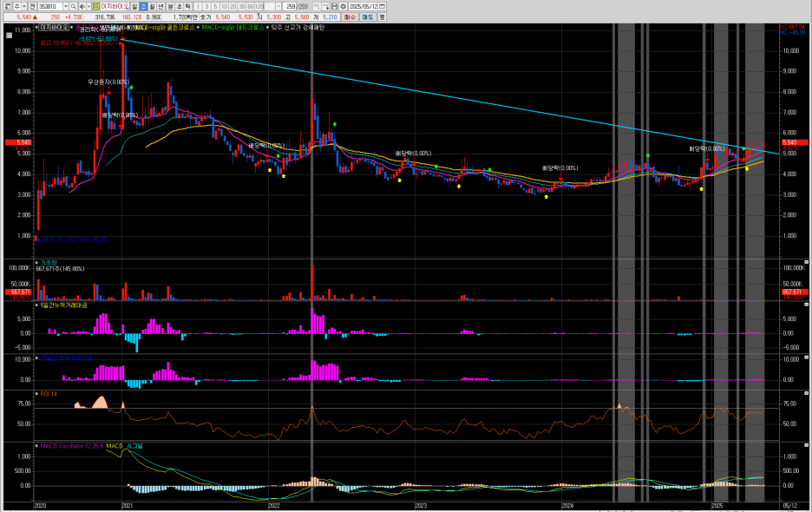Click the 명 button next to 매도
The image size is (812, 512).
(382, 17)
